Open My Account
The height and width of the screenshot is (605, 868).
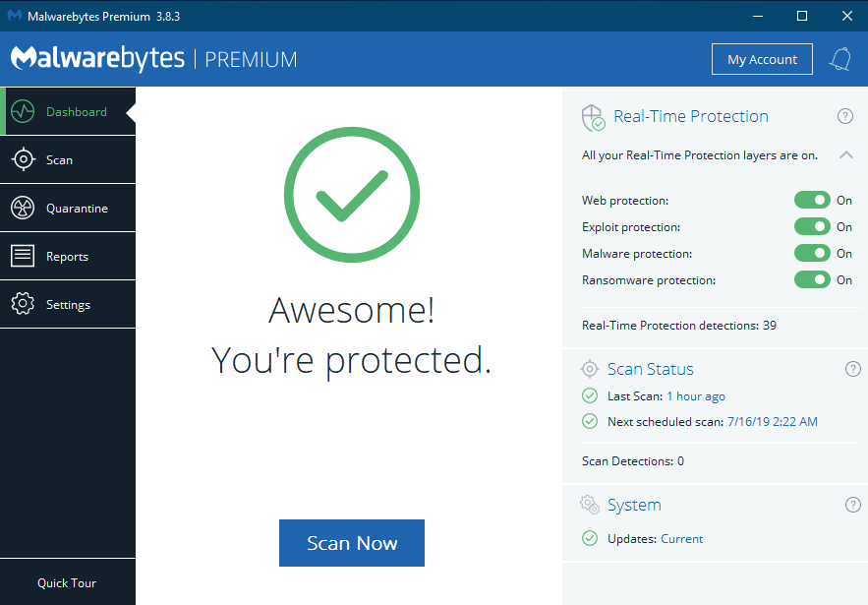pyautogui.click(x=762, y=59)
